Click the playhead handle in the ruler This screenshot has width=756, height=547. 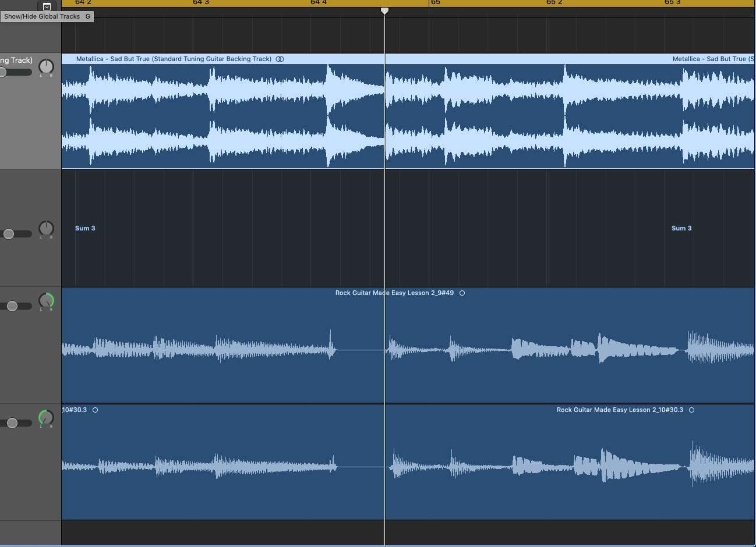coord(384,11)
